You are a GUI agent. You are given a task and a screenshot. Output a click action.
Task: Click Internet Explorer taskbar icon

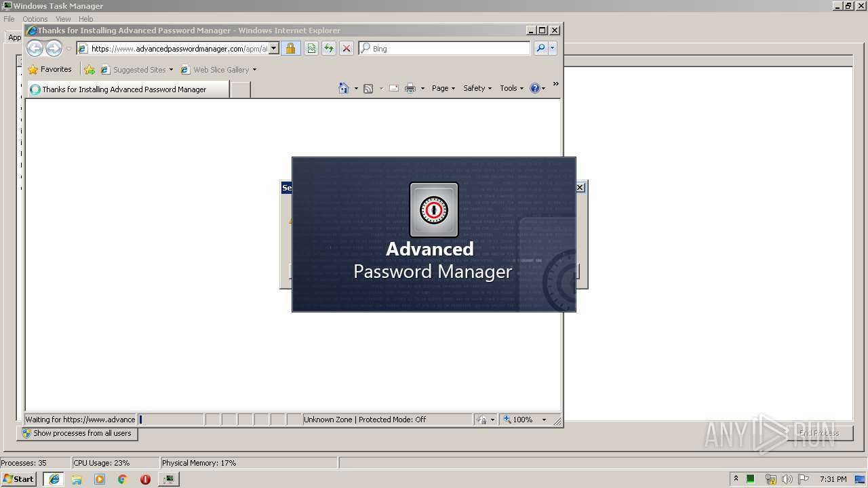click(x=54, y=479)
